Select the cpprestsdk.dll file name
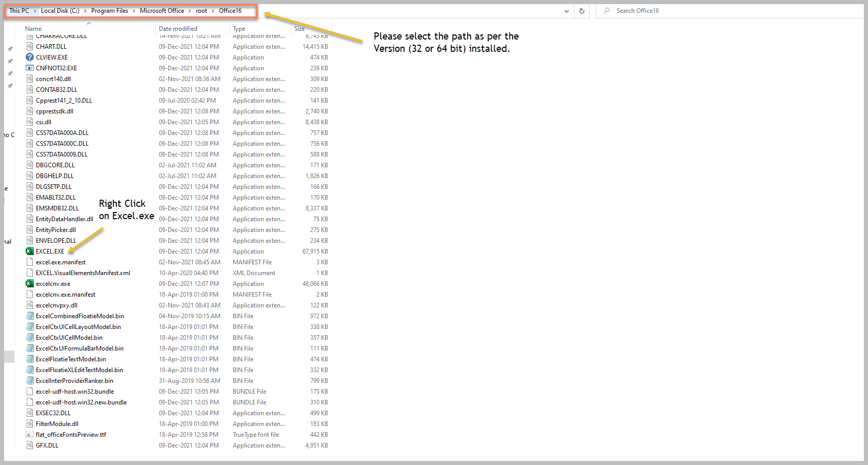The width and height of the screenshot is (868, 465). 54,111
